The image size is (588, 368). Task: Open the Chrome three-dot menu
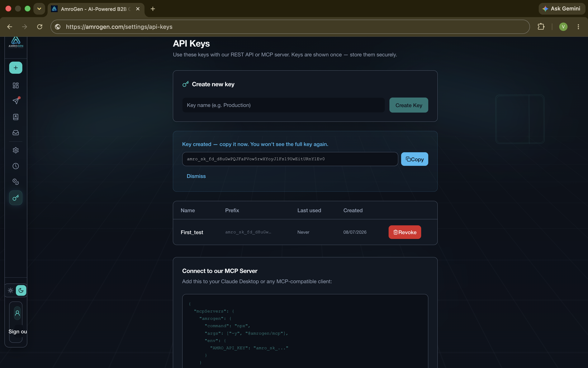(578, 27)
